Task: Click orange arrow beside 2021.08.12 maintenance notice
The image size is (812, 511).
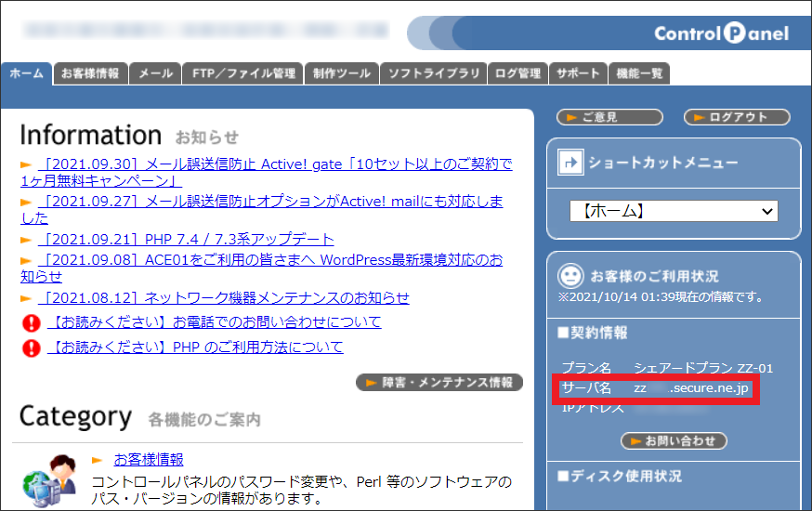Action: [x=26, y=298]
